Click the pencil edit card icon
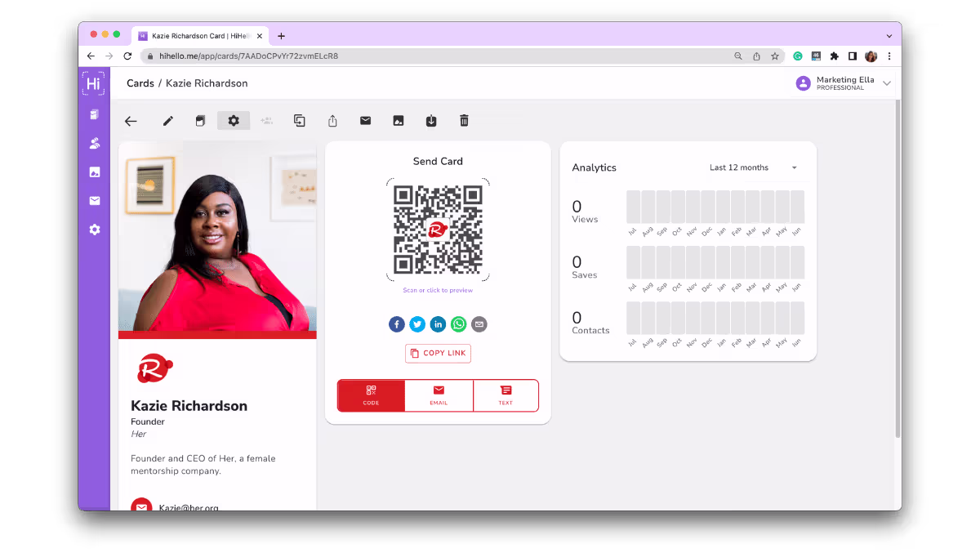980x553 pixels. pyautogui.click(x=168, y=121)
